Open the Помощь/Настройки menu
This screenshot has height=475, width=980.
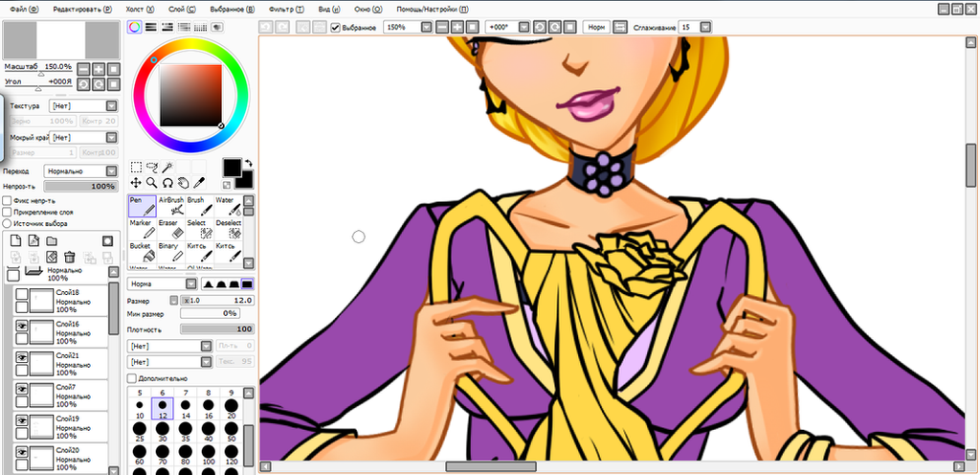[433, 10]
